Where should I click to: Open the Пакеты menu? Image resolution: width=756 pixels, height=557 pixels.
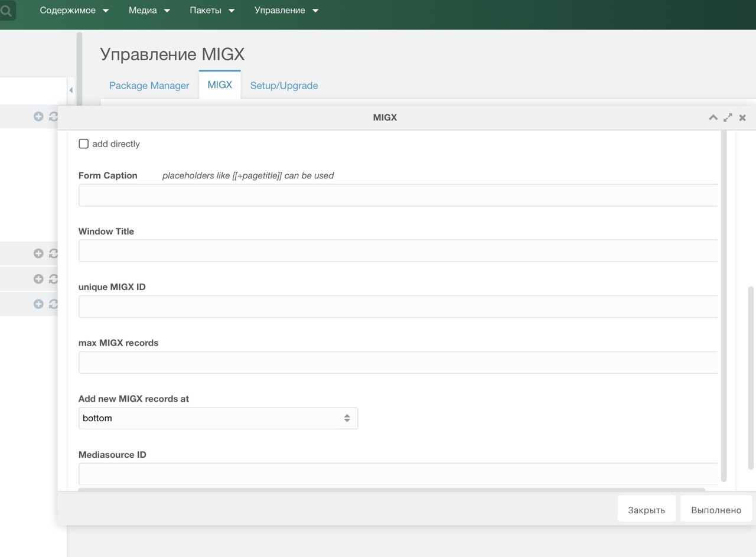tap(212, 11)
